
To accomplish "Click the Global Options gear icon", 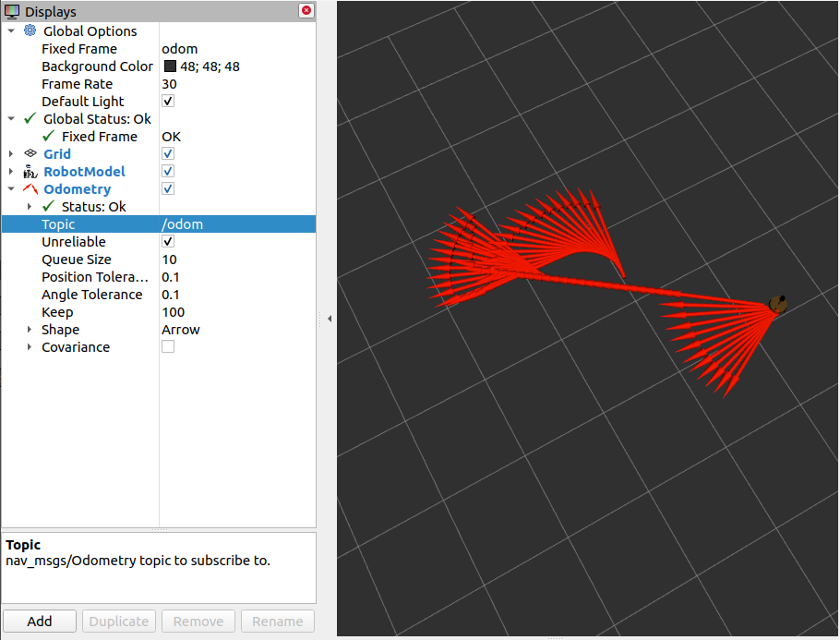I will pos(30,30).
